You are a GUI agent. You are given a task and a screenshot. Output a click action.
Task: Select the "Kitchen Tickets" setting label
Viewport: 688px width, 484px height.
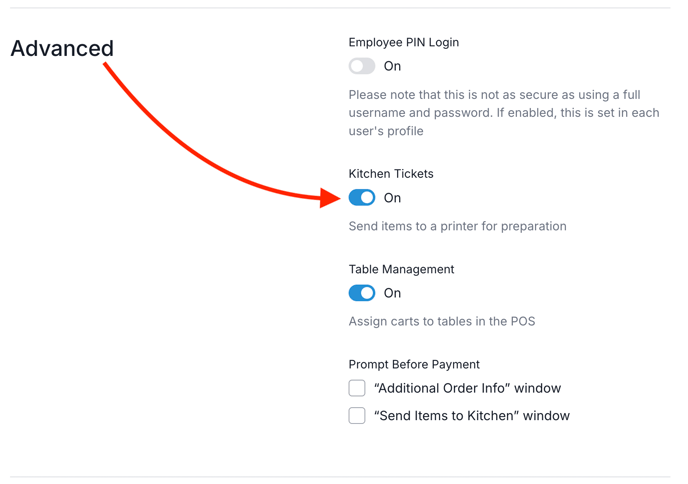pyautogui.click(x=391, y=173)
